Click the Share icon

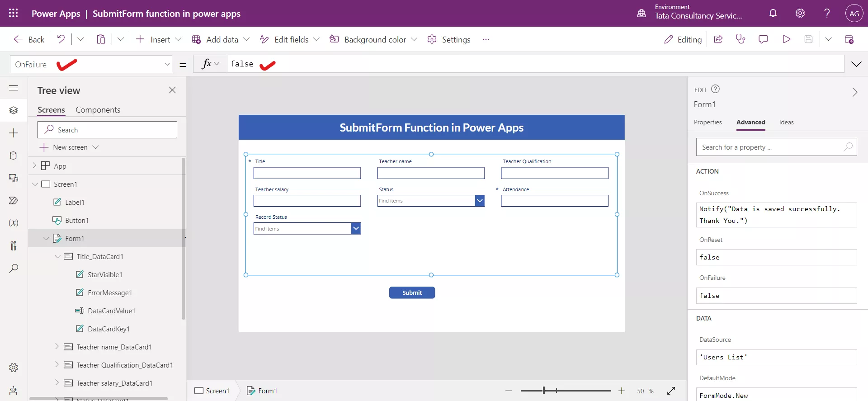(718, 39)
